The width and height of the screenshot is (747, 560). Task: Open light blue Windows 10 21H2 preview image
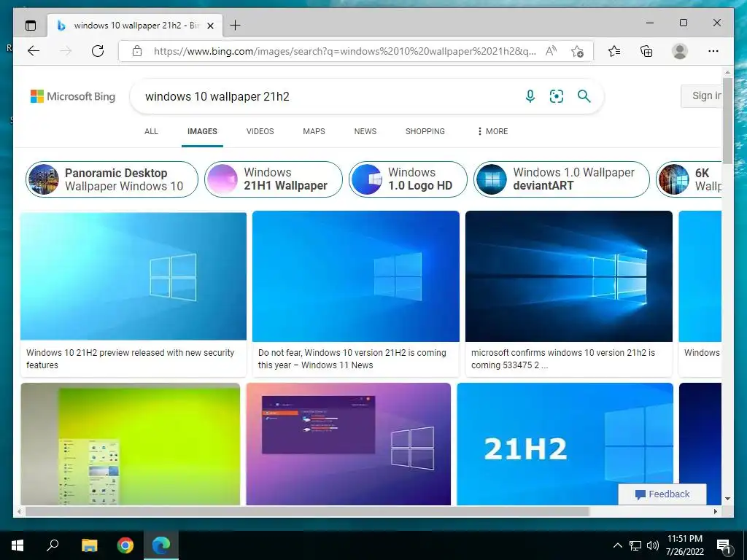point(133,276)
